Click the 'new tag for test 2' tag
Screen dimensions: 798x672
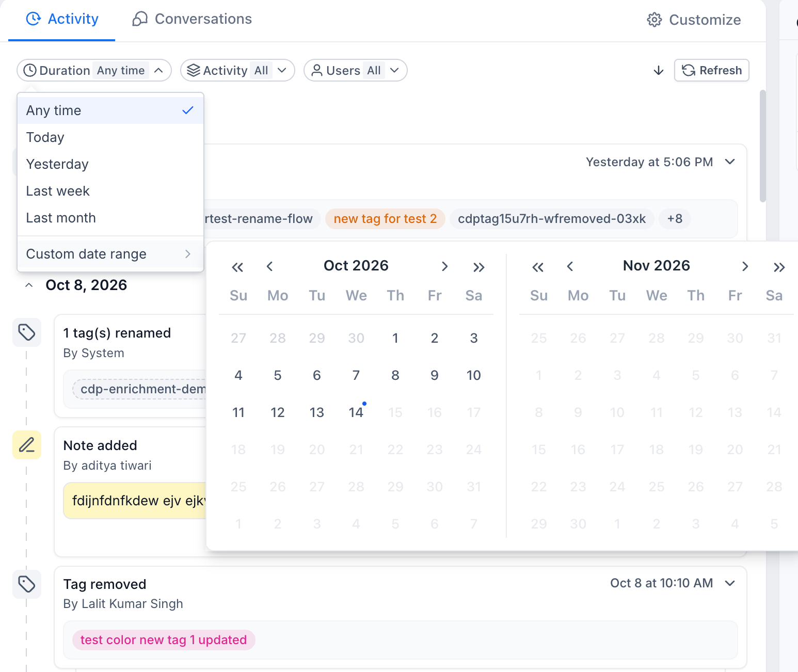pyautogui.click(x=385, y=219)
